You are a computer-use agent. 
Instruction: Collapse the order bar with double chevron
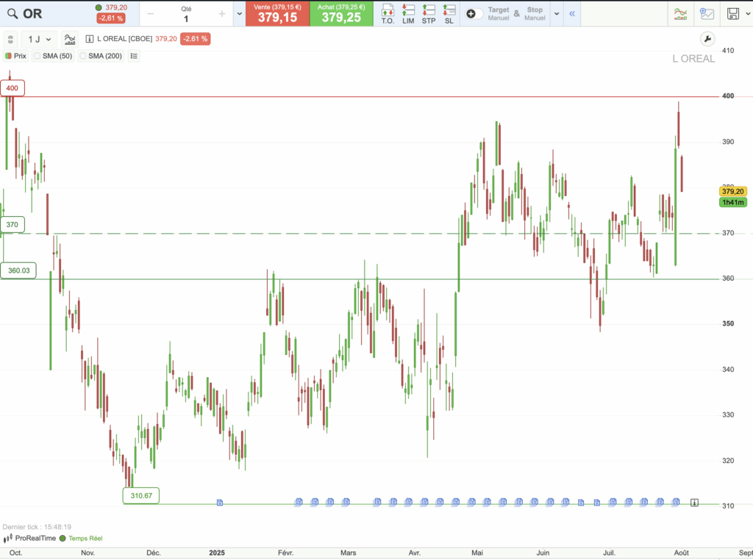click(572, 14)
